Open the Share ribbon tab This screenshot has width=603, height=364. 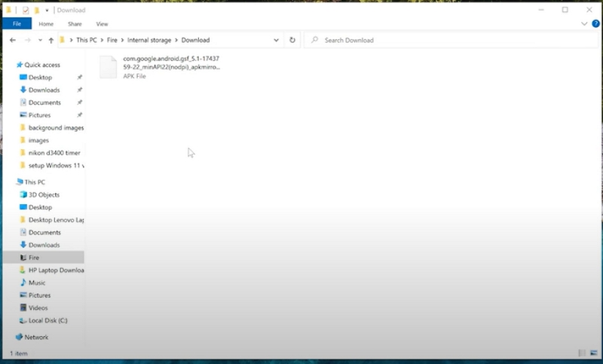75,24
